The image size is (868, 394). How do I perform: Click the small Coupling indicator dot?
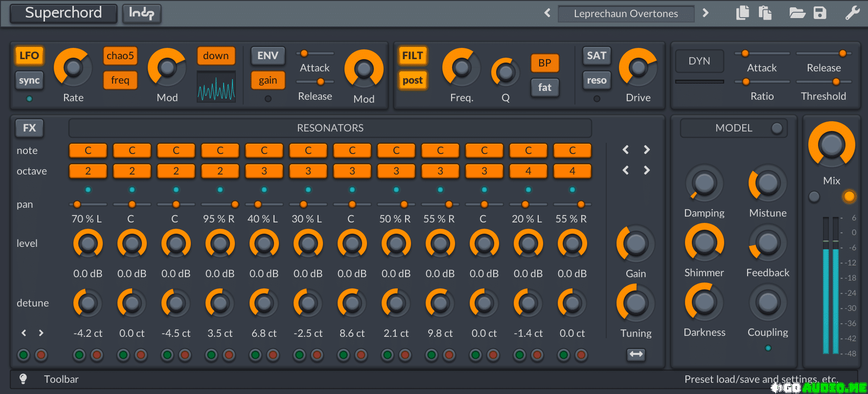pyautogui.click(x=768, y=348)
